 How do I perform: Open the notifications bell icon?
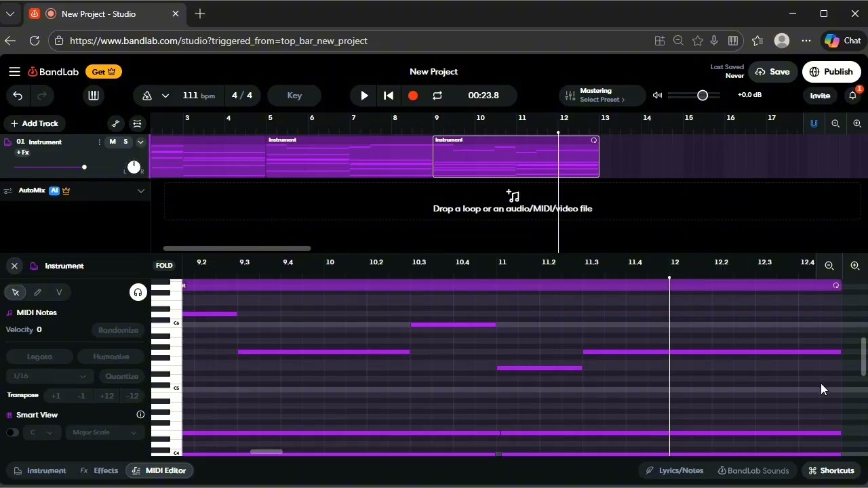pos(853,96)
